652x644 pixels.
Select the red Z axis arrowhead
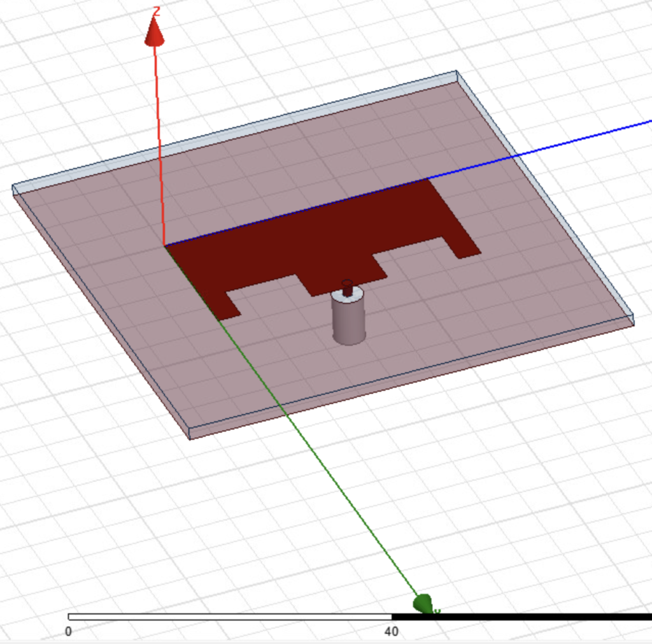155,31
